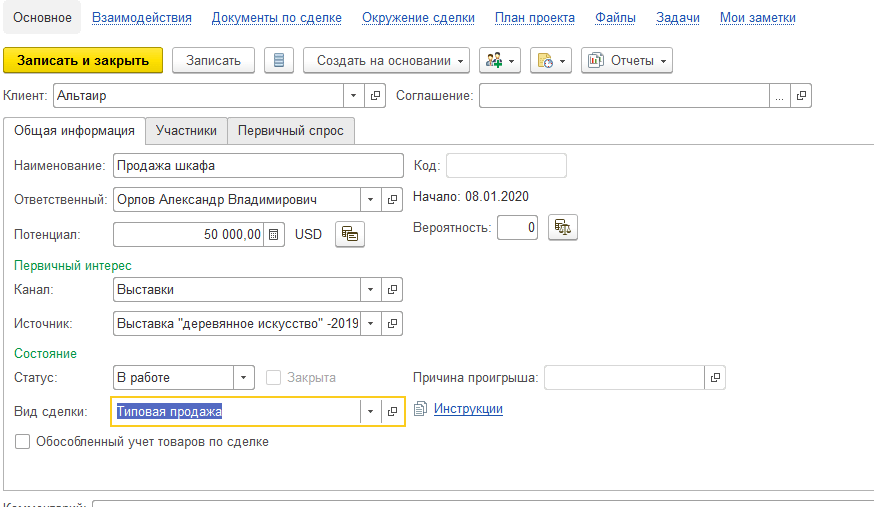Image resolution: width=874 pixels, height=507 pixels.
Task: Open the participants icon menu in toolbar
Action: point(499,60)
